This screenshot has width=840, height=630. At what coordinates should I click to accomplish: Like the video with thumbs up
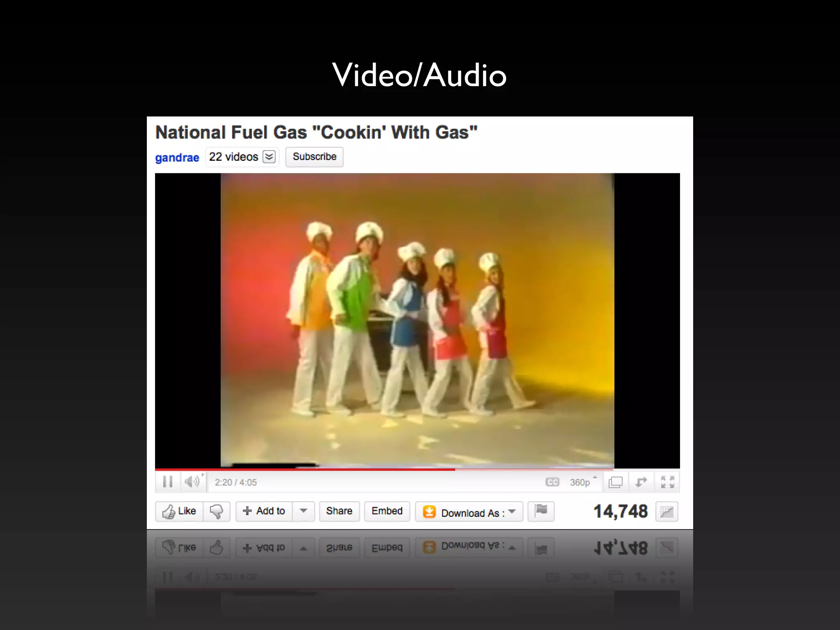point(179,511)
